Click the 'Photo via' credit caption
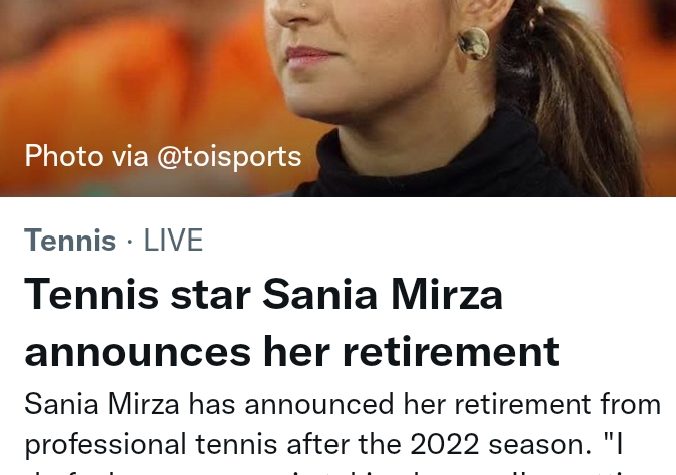 point(85,156)
